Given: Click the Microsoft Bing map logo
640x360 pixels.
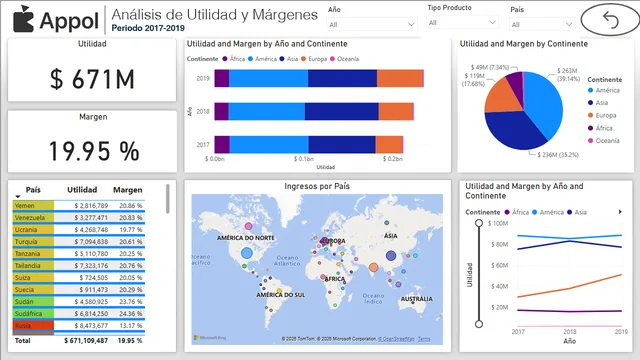Looking at the screenshot, I should pyautogui.click(x=210, y=338).
